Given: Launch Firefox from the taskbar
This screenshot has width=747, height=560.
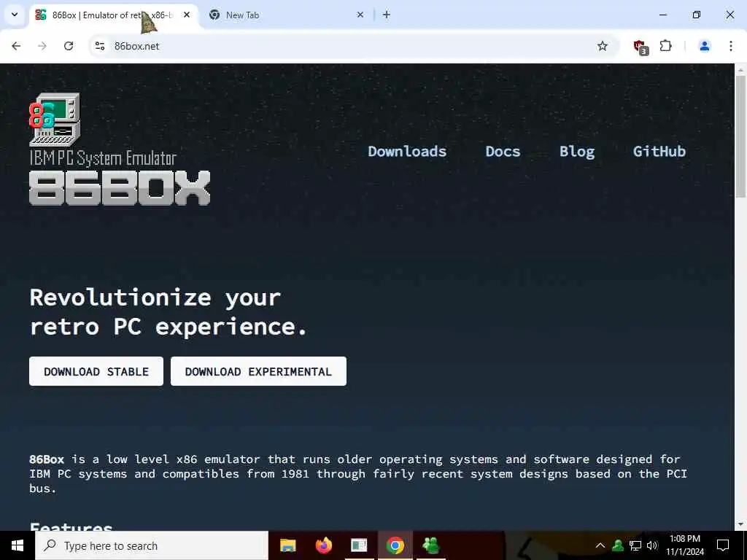Looking at the screenshot, I should 323,545.
